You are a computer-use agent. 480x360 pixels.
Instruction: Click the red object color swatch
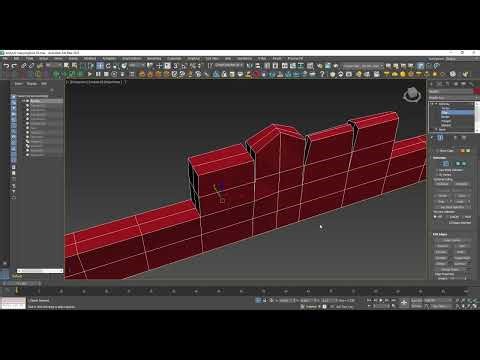click(x=476, y=91)
